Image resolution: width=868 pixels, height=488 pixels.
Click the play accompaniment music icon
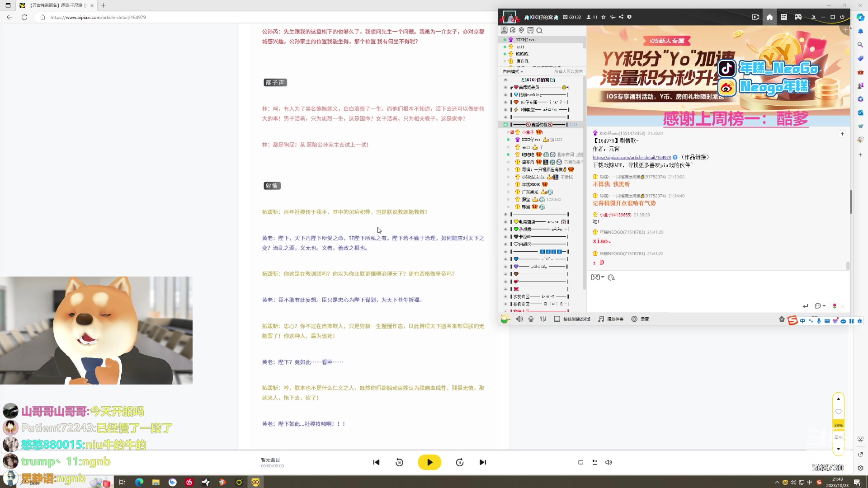click(x=611, y=319)
